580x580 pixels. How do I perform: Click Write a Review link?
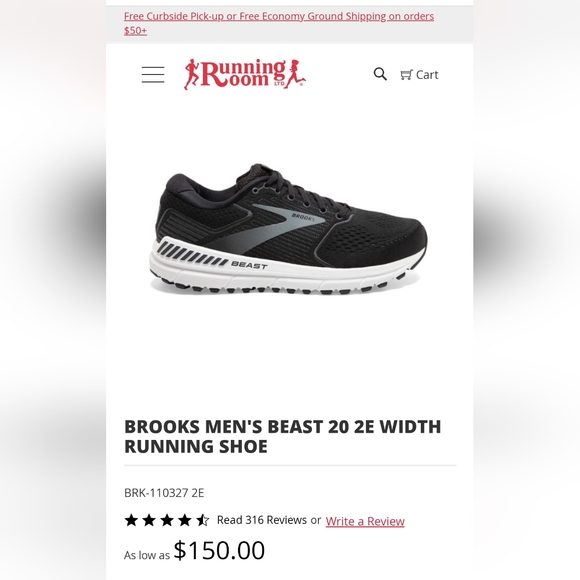click(365, 521)
